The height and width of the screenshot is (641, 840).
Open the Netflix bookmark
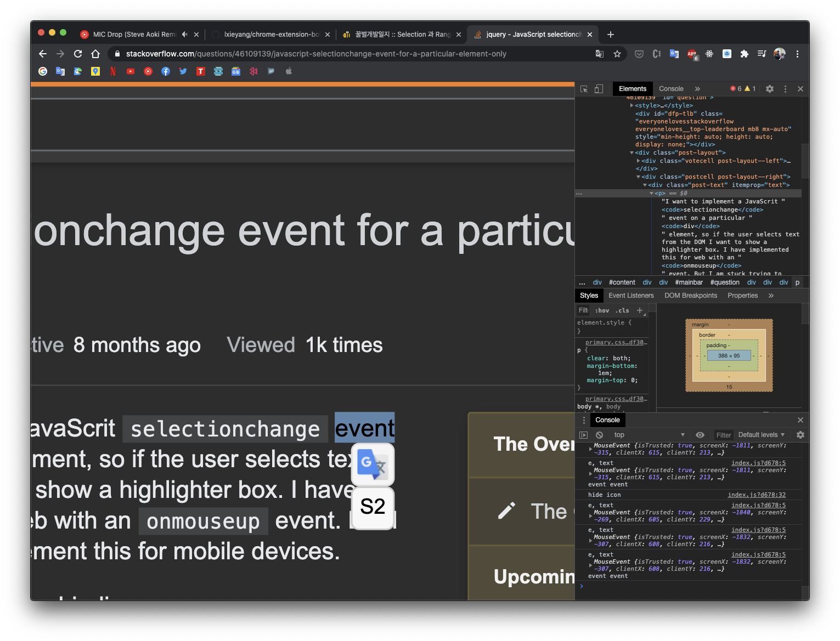click(113, 71)
